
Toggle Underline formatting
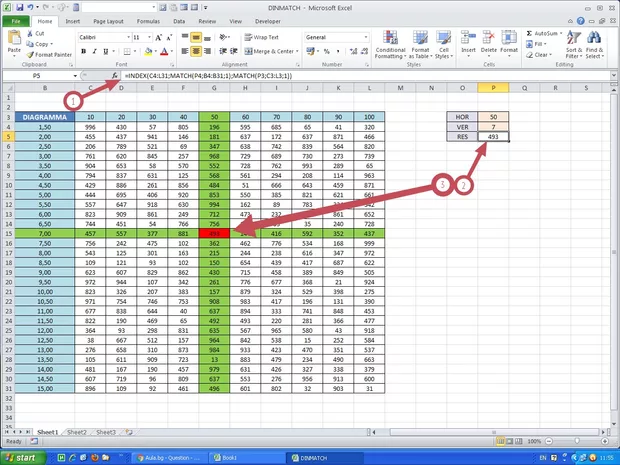(x=106, y=51)
